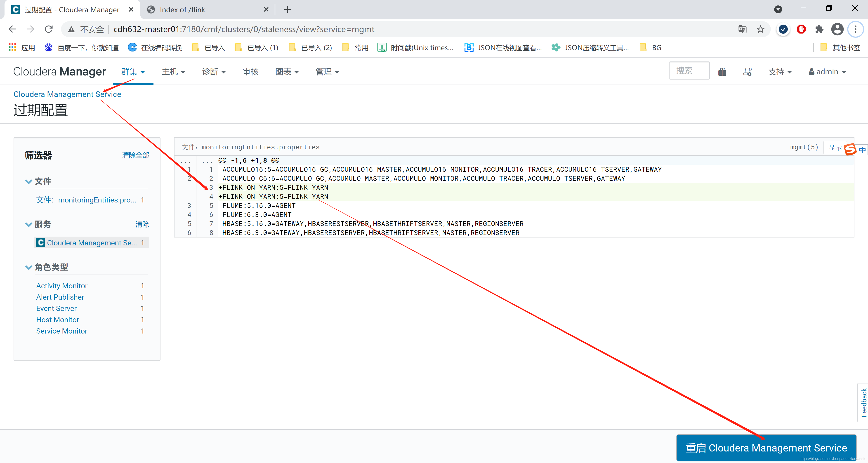Viewport: 868px width, 463px height.
Task: Filter by Alert Publisher role type
Action: tap(60, 297)
